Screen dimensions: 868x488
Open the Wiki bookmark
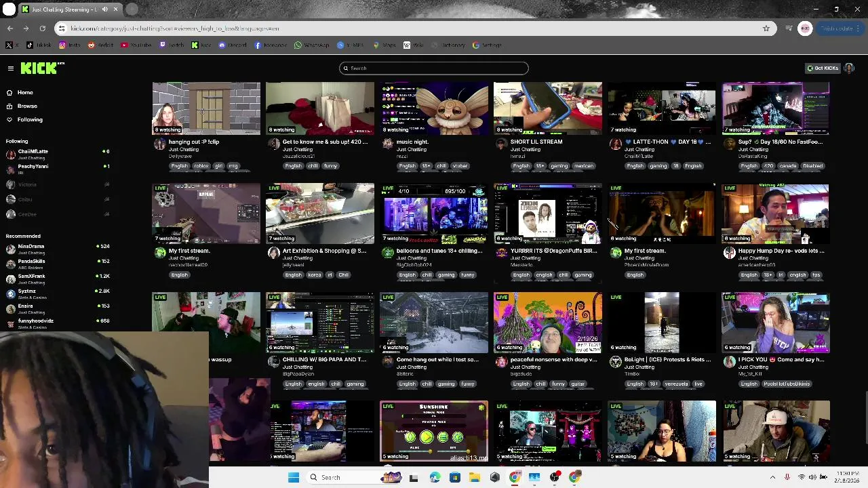point(414,45)
